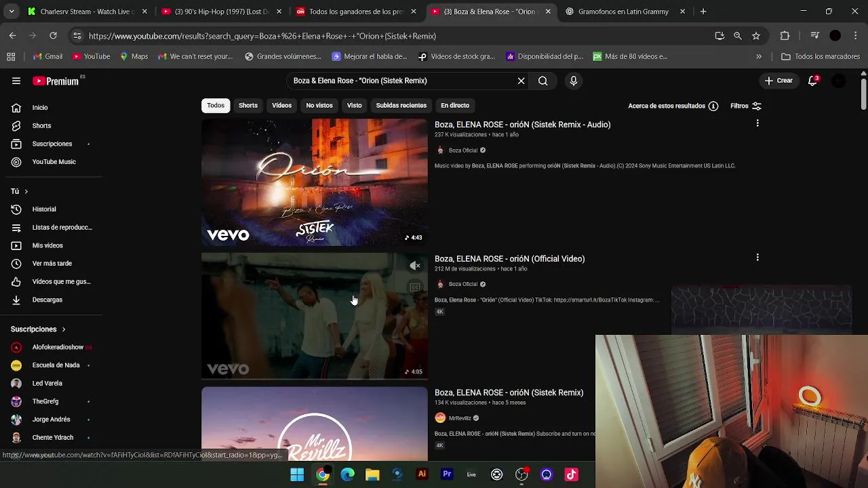Viewport: 868px width, 488px height.
Task: Select the En directo chip
Action: [x=455, y=105]
